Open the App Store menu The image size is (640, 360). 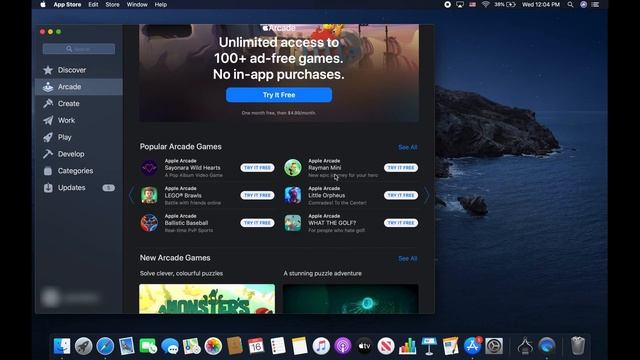tap(67, 4)
